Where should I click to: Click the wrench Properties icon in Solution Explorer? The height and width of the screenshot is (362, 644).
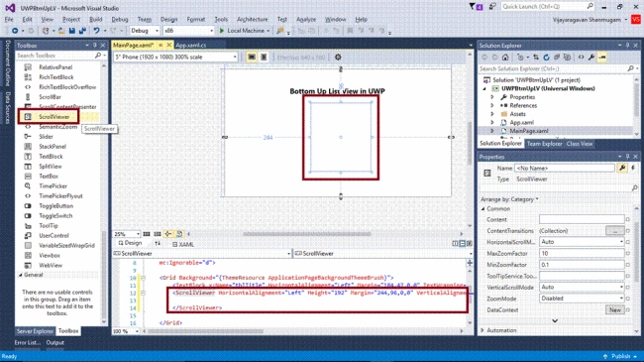[591, 58]
